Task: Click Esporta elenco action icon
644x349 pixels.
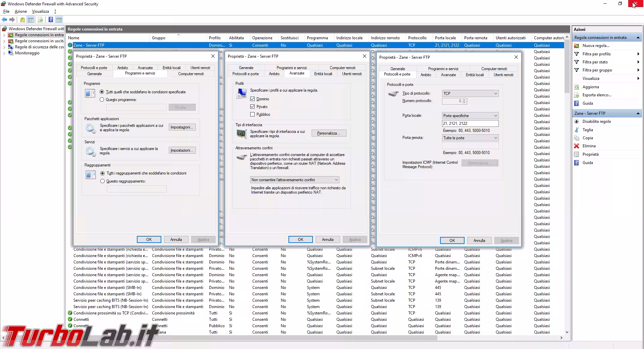Action: coord(577,95)
